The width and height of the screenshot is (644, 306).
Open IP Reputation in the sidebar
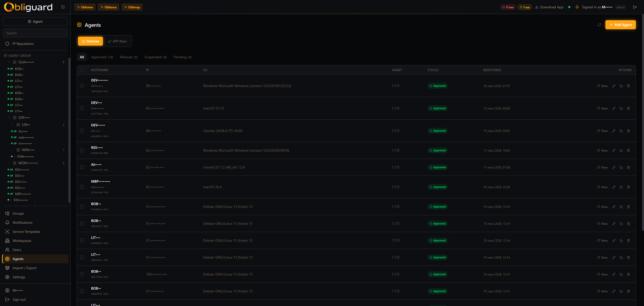pos(23,44)
